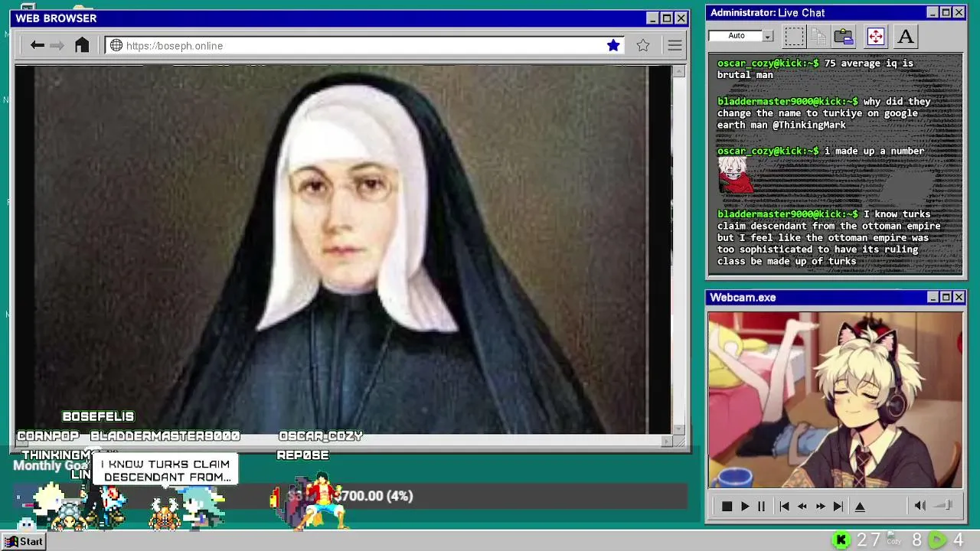Click the monthly goal progress bar
Screen dimensions: 980x551
350,496
